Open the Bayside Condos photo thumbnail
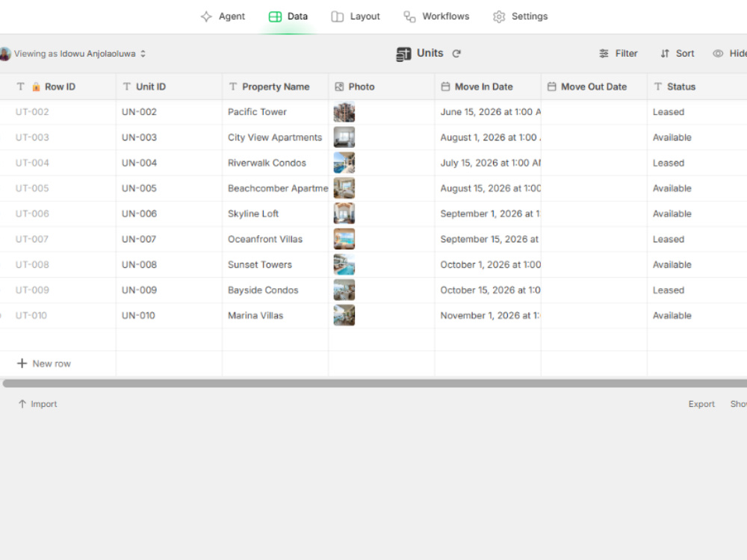The image size is (747, 560). point(344,290)
